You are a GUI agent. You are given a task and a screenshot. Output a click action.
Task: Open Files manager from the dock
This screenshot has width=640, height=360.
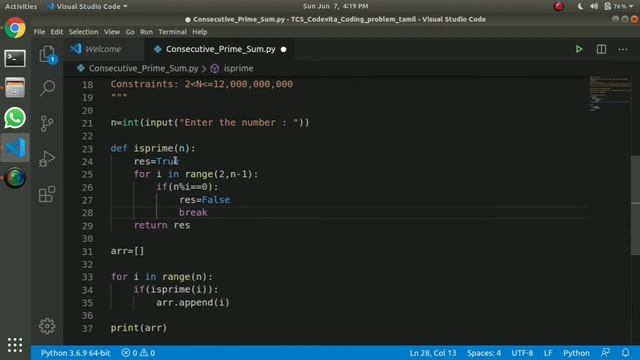15,88
